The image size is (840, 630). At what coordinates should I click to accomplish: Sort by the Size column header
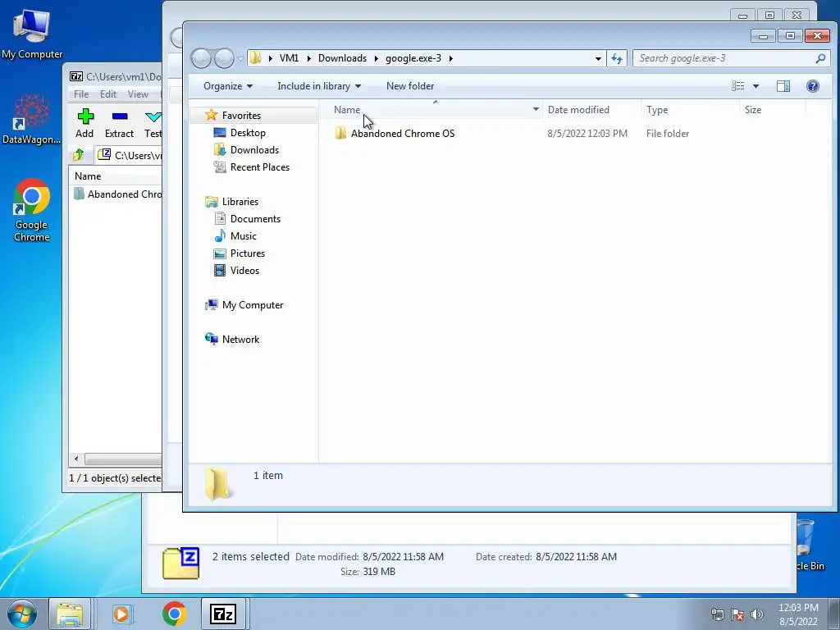pyautogui.click(x=772, y=109)
